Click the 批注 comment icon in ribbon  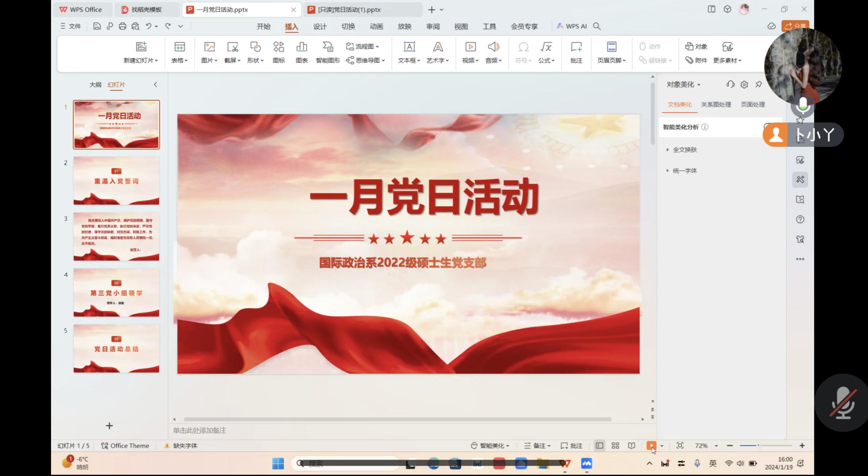click(576, 47)
